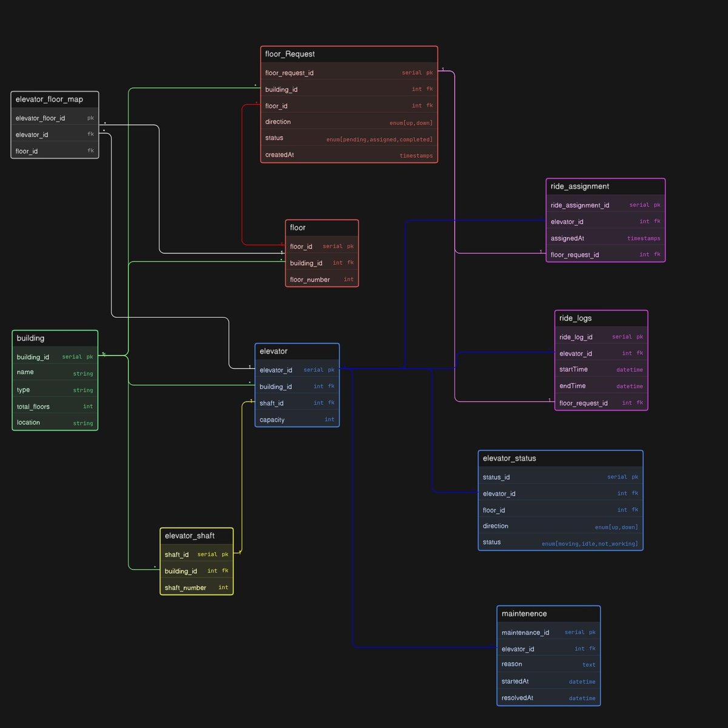Select the floor_Request table header
The width and height of the screenshot is (728, 728).
pyautogui.click(x=349, y=55)
